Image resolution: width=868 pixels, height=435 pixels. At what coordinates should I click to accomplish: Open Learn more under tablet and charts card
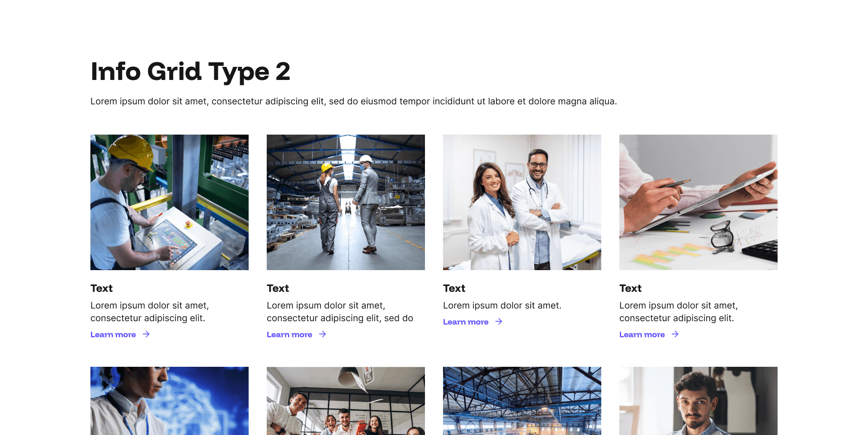[642, 335]
